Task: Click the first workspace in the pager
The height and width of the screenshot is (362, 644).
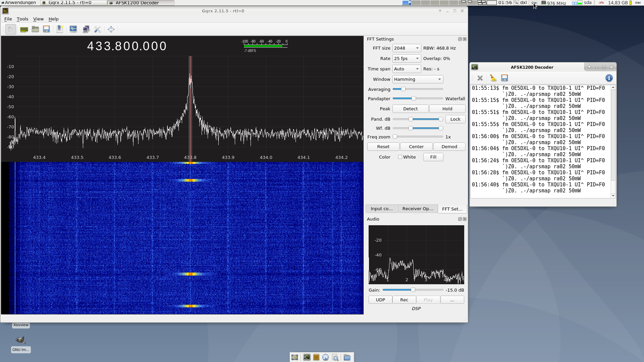Action: coord(407,3)
